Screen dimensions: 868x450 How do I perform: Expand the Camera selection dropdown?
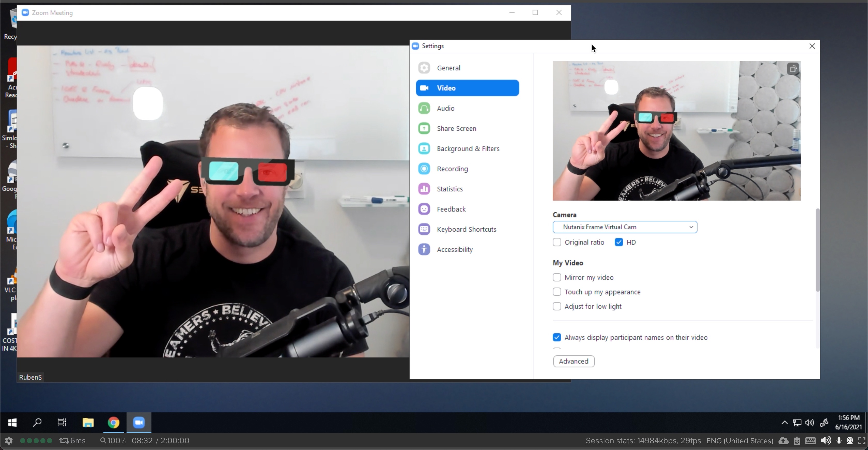coord(625,227)
